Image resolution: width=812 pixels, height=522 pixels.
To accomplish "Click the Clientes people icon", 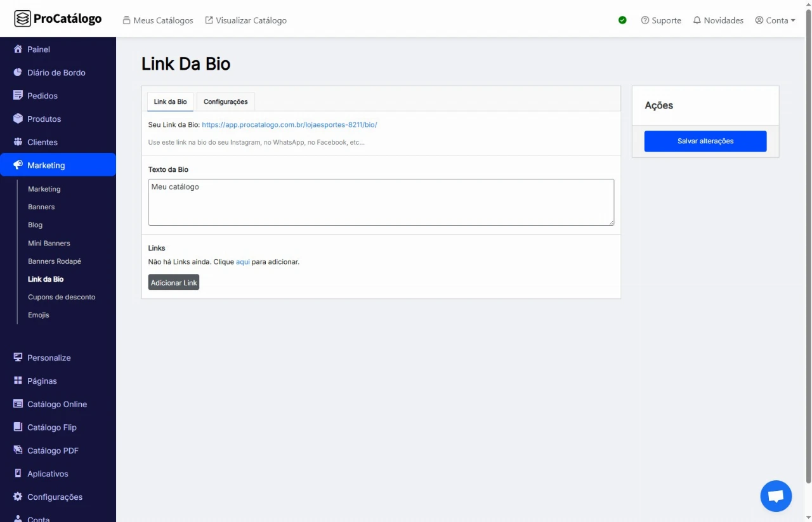I will click(x=18, y=142).
